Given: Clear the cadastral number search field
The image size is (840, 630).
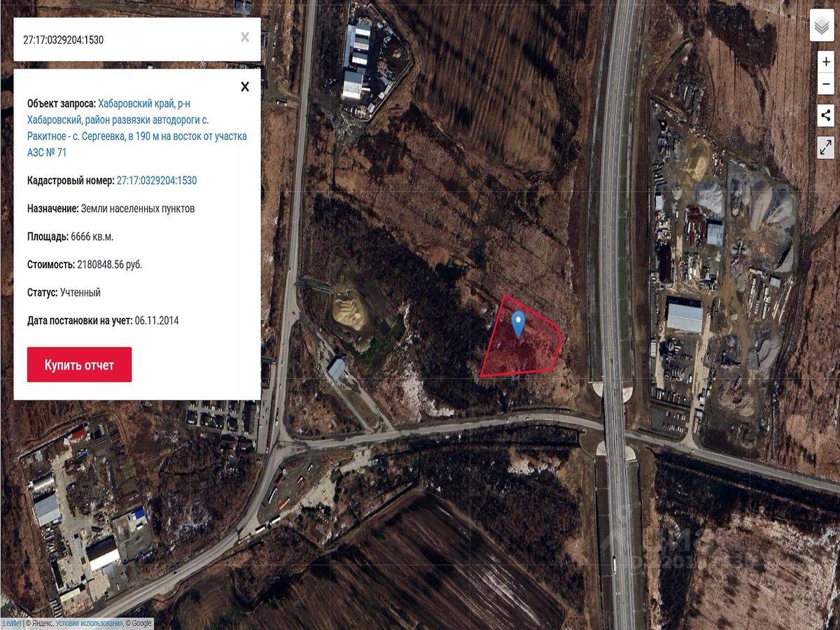Looking at the screenshot, I should [x=245, y=38].
